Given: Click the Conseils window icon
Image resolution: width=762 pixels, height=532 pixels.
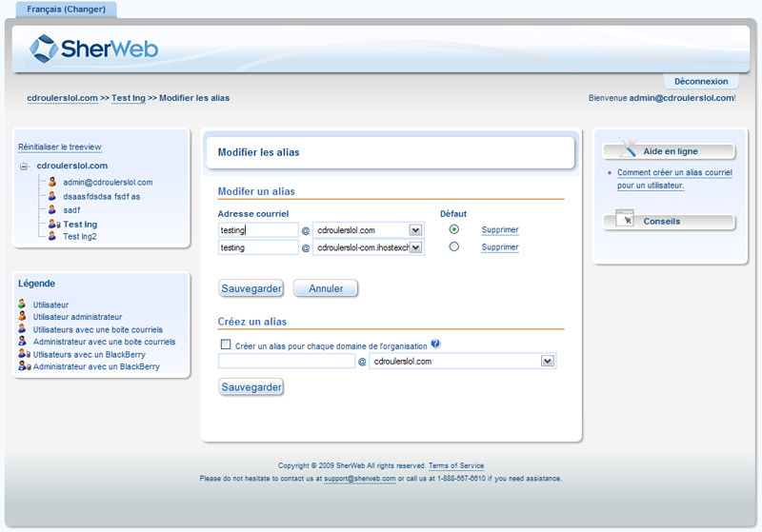Looking at the screenshot, I should point(625,219).
